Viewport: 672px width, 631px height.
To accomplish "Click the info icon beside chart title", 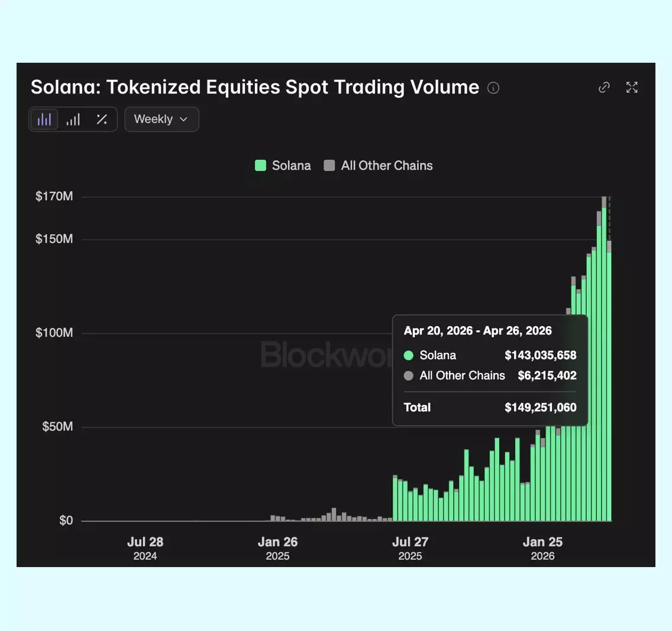I will [x=493, y=88].
